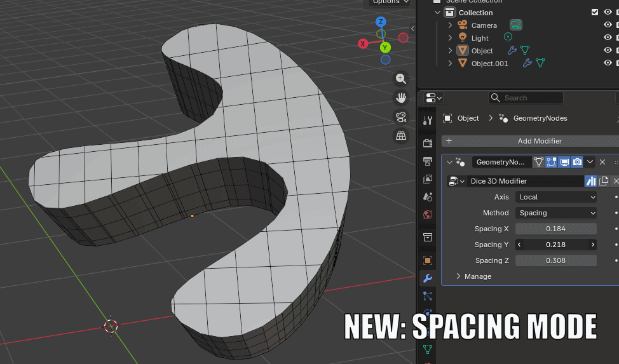Image resolution: width=619 pixels, height=364 pixels.
Task: Click the orange camera icon beside Camera
Action: pos(462,25)
